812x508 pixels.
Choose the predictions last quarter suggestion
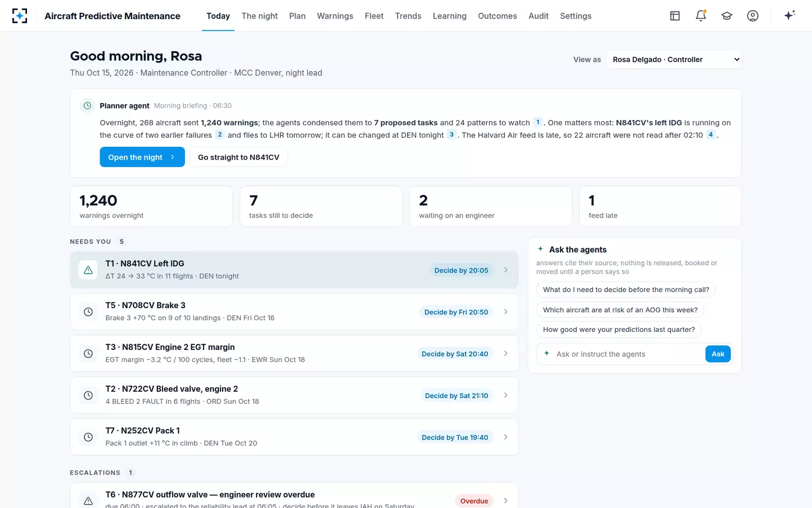click(619, 330)
